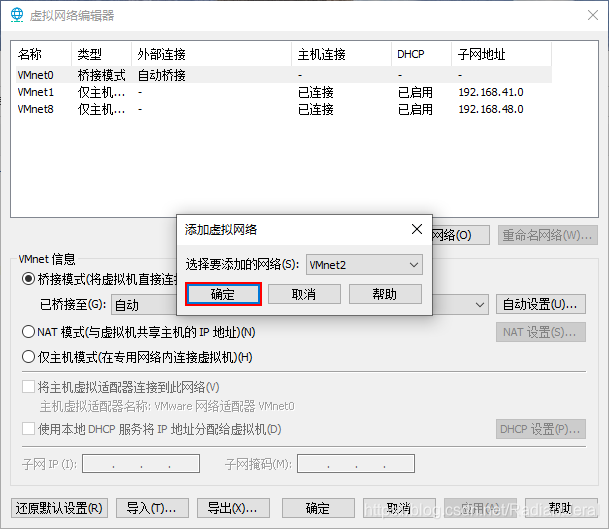Click the DHCP column header

(x=421, y=54)
